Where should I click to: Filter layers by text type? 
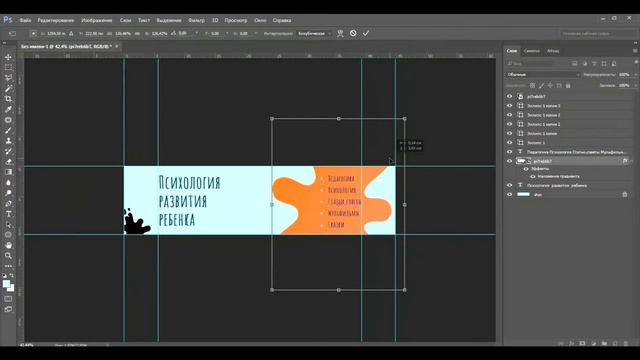[594, 64]
